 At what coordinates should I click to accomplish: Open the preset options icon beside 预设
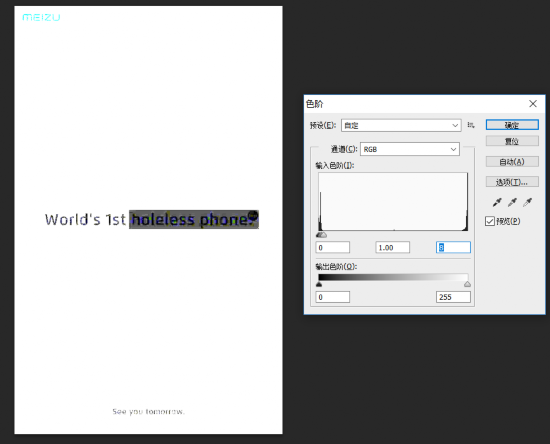[471, 125]
